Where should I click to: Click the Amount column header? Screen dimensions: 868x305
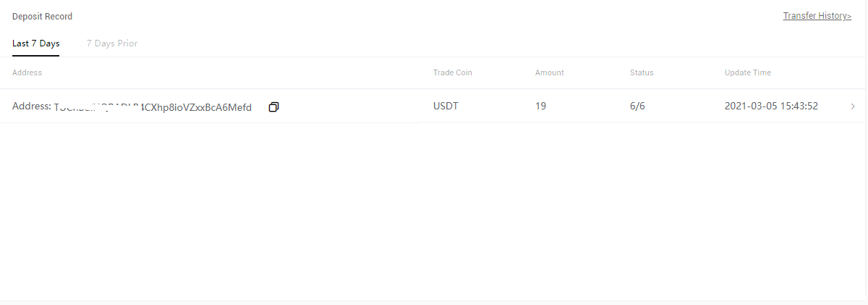pyautogui.click(x=550, y=72)
